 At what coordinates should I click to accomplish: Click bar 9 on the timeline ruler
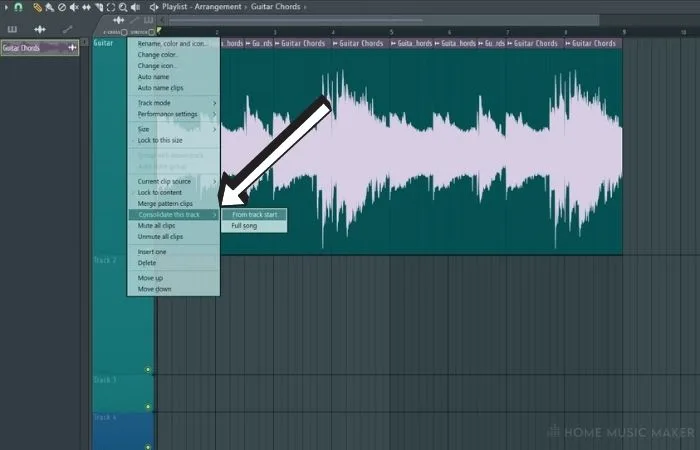[x=624, y=32]
